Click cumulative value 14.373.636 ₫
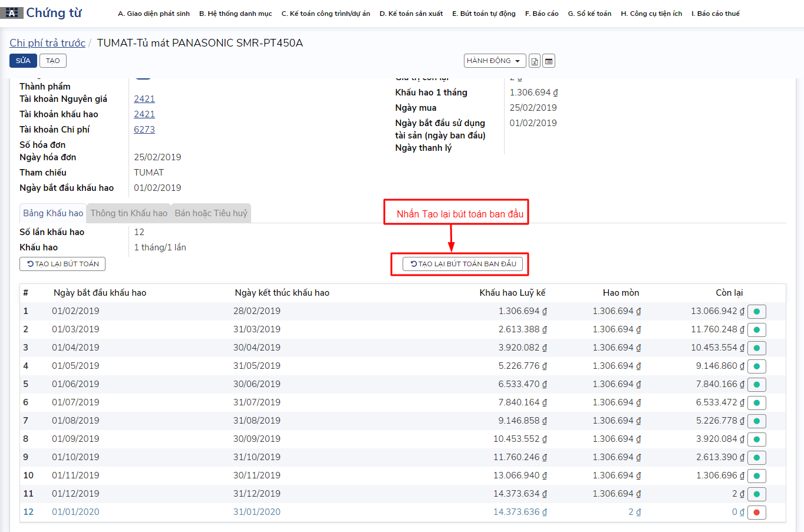 pos(520,512)
